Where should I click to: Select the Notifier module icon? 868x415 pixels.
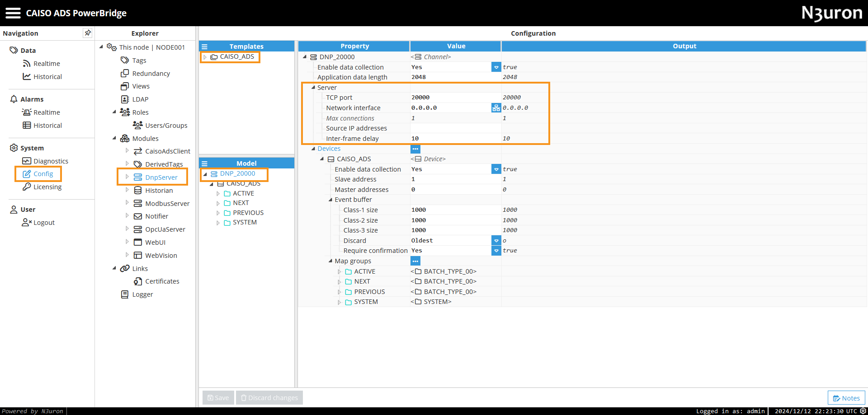click(138, 216)
